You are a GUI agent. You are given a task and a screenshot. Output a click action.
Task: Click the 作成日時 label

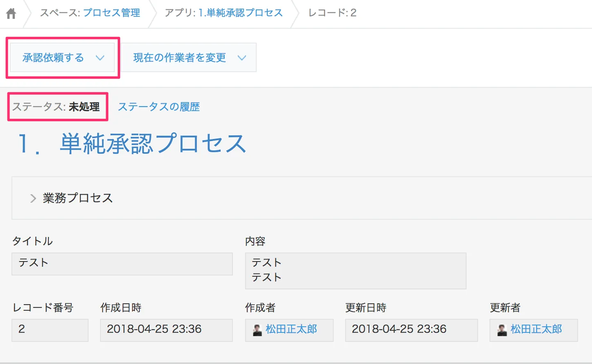coord(121,307)
